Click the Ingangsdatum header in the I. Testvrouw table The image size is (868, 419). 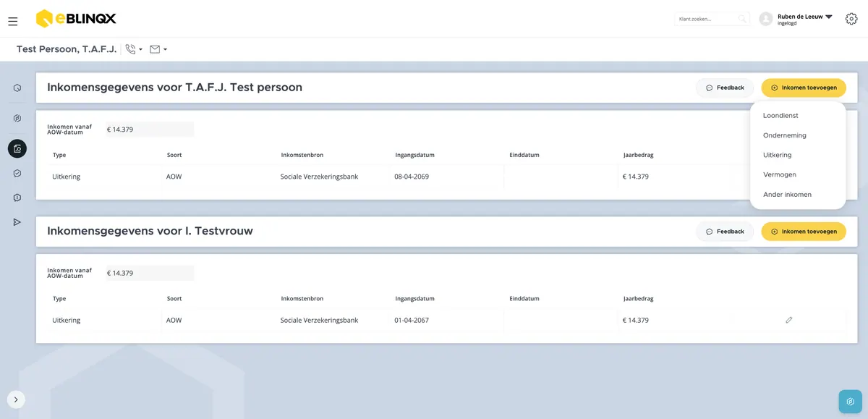coord(414,299)
